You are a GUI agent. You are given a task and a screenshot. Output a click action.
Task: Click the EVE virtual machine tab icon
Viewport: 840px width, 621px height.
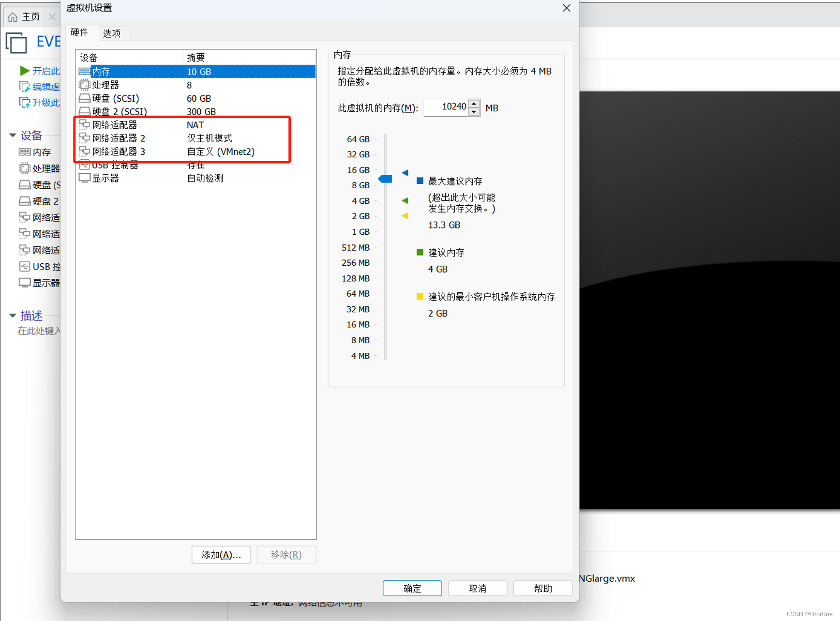click(16, 43)
